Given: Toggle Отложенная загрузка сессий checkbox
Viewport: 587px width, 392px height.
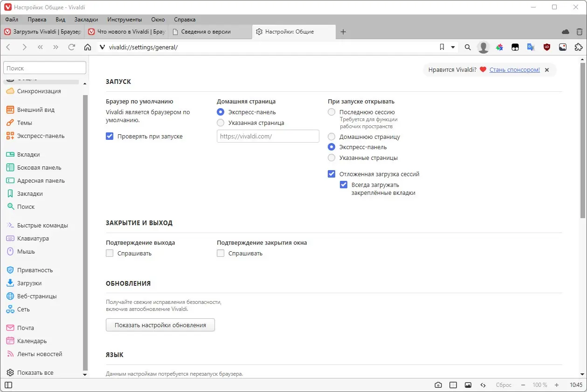Looking at the screenshot, I should [x=331, y=174].
